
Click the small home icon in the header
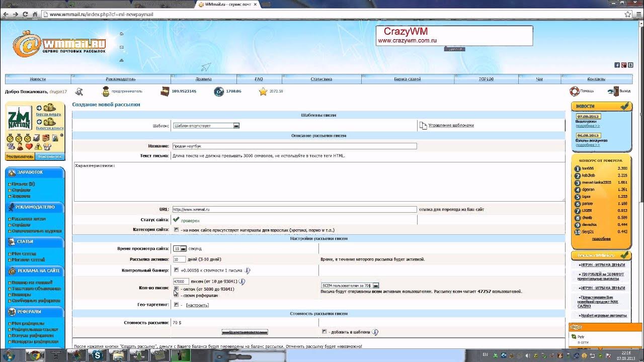point(122,34)
